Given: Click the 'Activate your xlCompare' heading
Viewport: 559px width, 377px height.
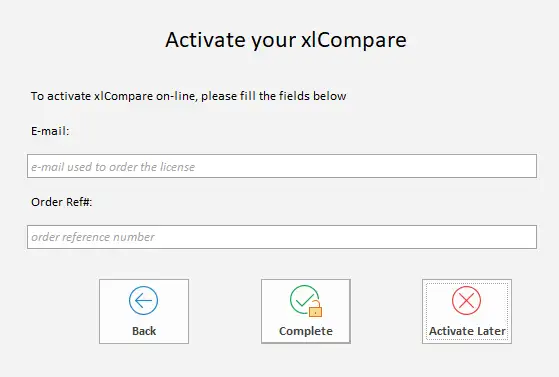Looking at the screenshot, I should coord(286,40).
